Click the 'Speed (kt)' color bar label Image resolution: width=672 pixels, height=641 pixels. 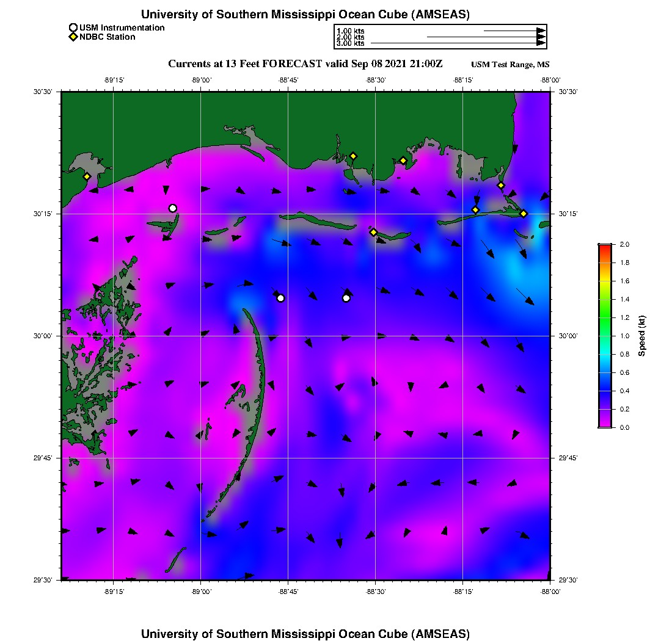pyautogui.click(x=642, y=336)
